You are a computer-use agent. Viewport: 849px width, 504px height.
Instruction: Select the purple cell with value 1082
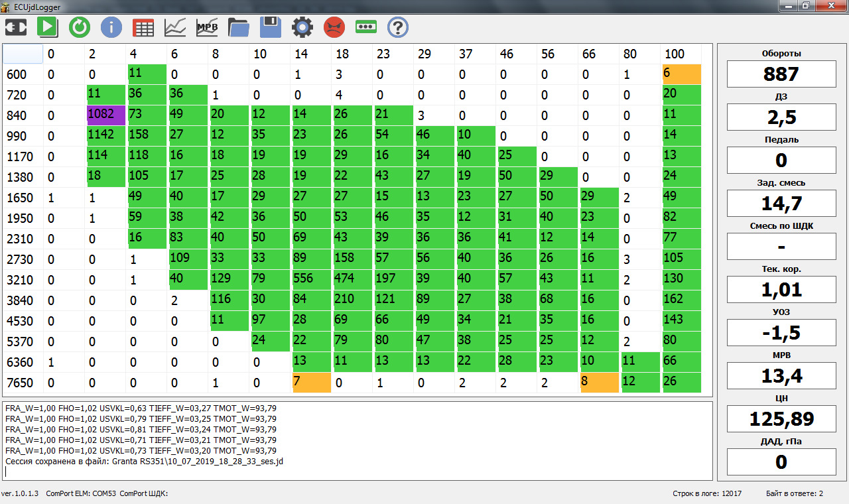(x=105, y=115)
